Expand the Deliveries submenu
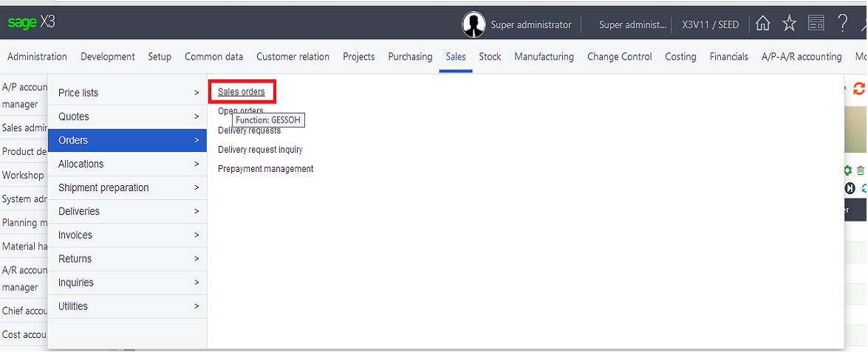The image size is (868, 352). (127, 212)
